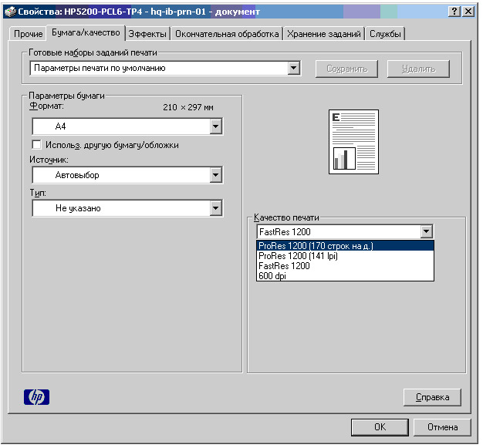Click the Параметры печати по умолчанию combo box
Image resolution: width=483 pixels, height=448 pixels.
165,68
